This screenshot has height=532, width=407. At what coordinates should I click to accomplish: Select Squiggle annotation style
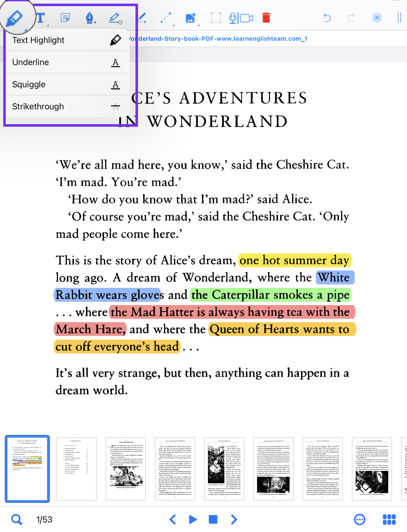[x=67, y=84]
